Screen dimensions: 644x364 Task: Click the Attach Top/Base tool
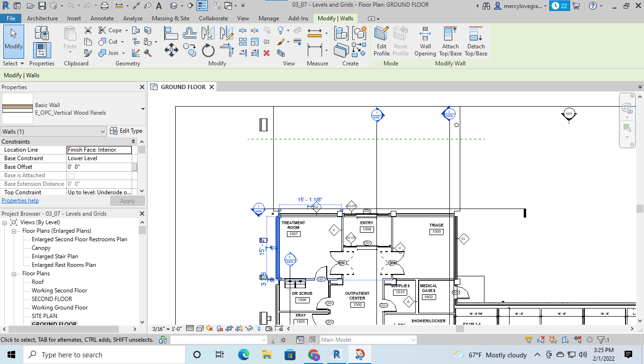tap(450, 42)
